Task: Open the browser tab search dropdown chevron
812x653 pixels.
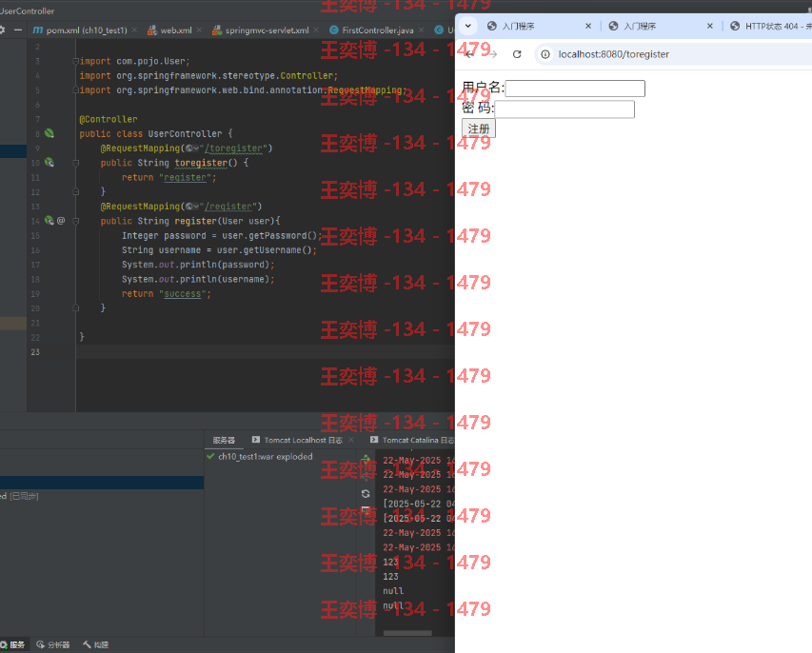Action: point(468,26)
